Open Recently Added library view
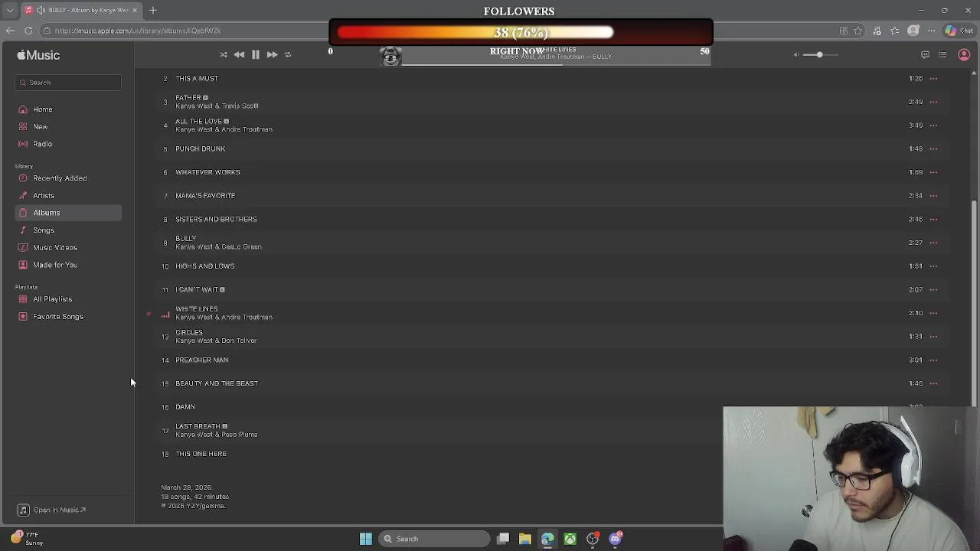 click(68, 178)
